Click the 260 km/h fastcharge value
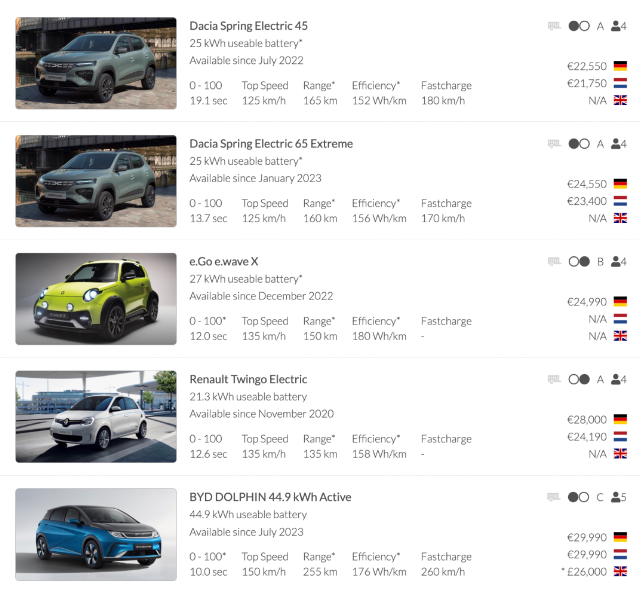Viewport: 640px width, 590px height. point(443,572)
